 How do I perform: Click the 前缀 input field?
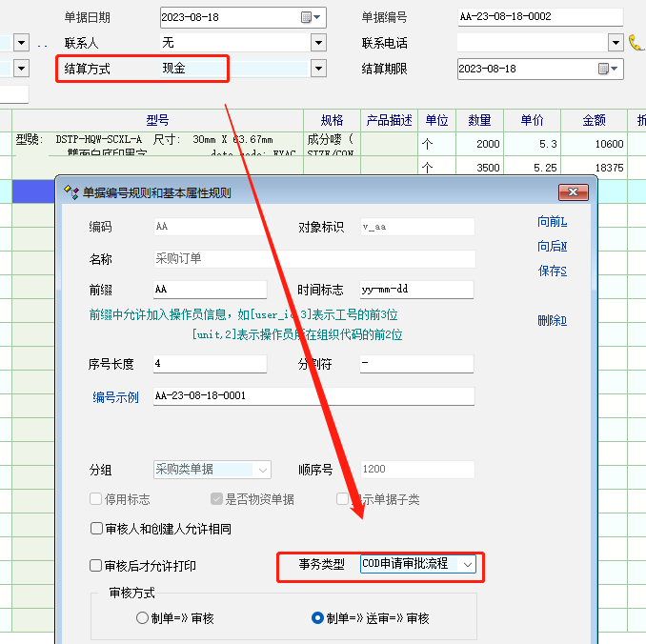click(x=209, y=290)
